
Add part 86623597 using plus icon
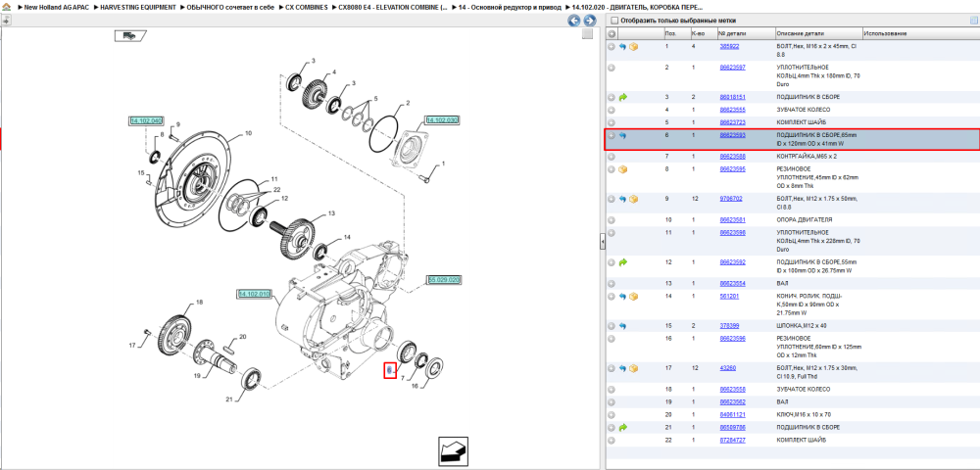(612, 67)
